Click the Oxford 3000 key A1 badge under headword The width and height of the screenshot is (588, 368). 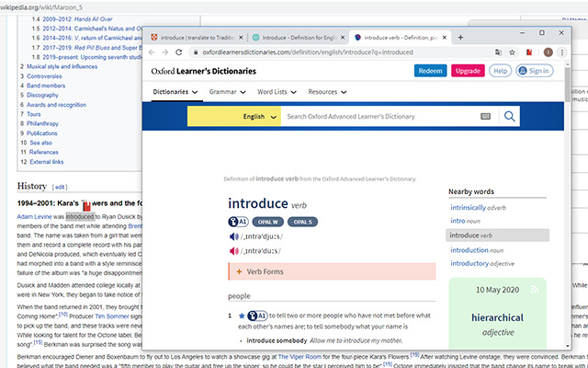238,222
